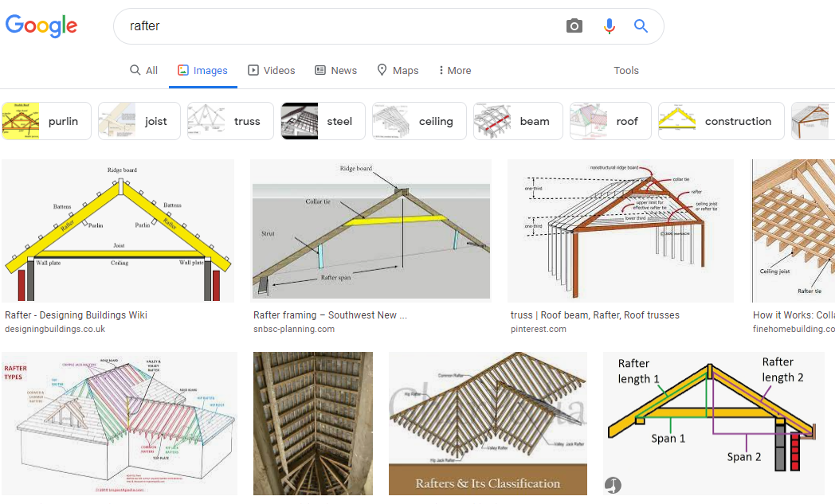Open the ceiling joist rafter tie image
Viewport: 835px width, 504px height.
[x=794, y=230]
